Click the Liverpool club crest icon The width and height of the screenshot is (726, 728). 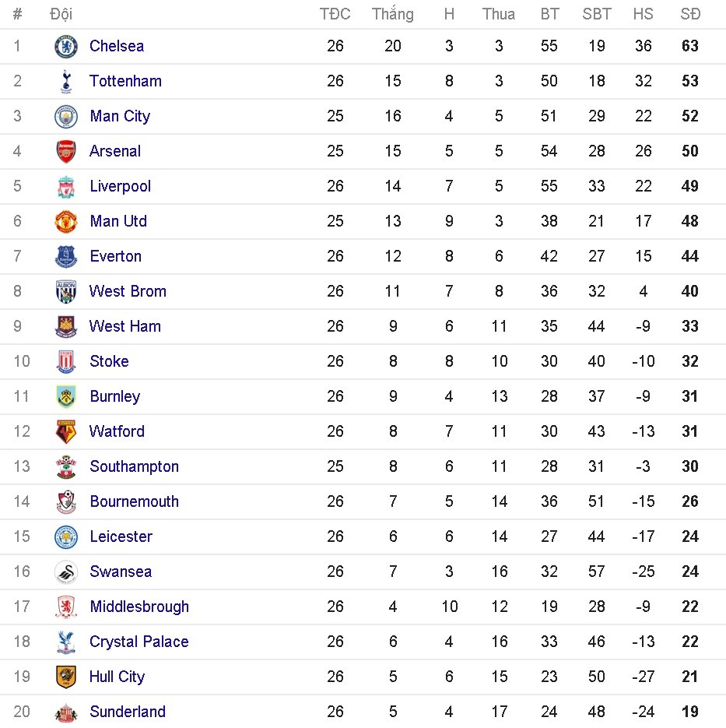click(x=66, y=186)
